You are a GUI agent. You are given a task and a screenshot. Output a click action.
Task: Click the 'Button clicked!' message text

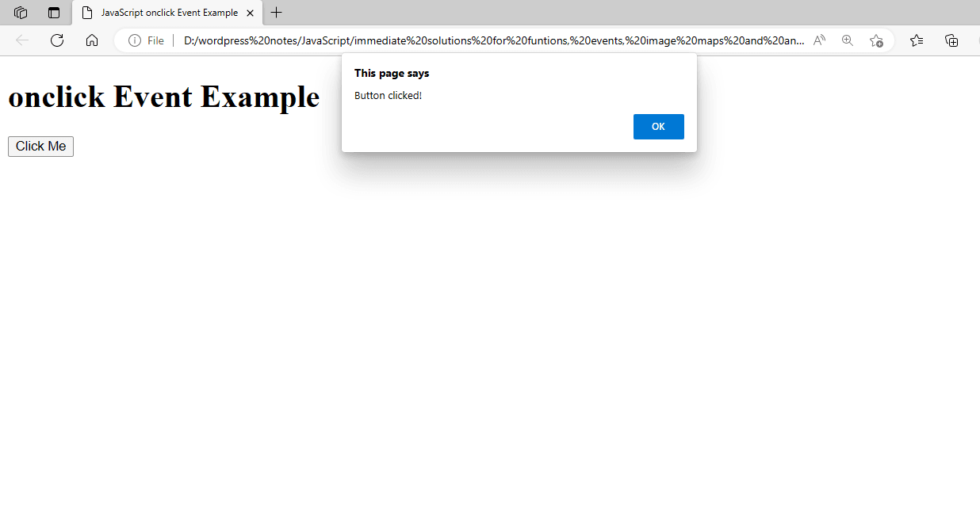point(388,95)
